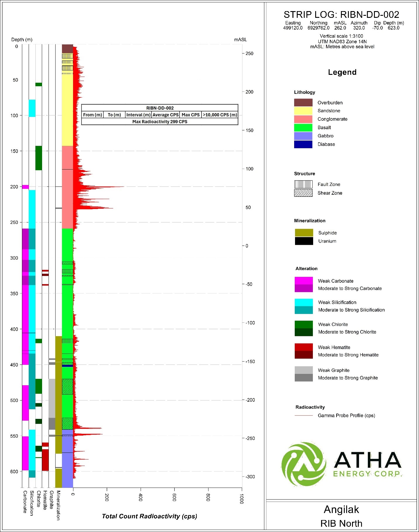Viewport: 419px width, 532px height.
Task: Click the Weak Silicification cyan swatch
Action: click(x=304, y=302)
